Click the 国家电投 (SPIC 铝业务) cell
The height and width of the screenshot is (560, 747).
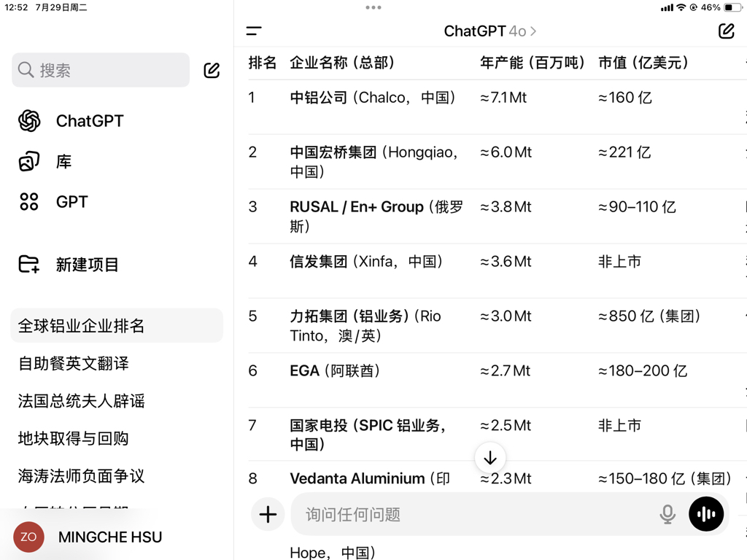click(x=368, y=435)
